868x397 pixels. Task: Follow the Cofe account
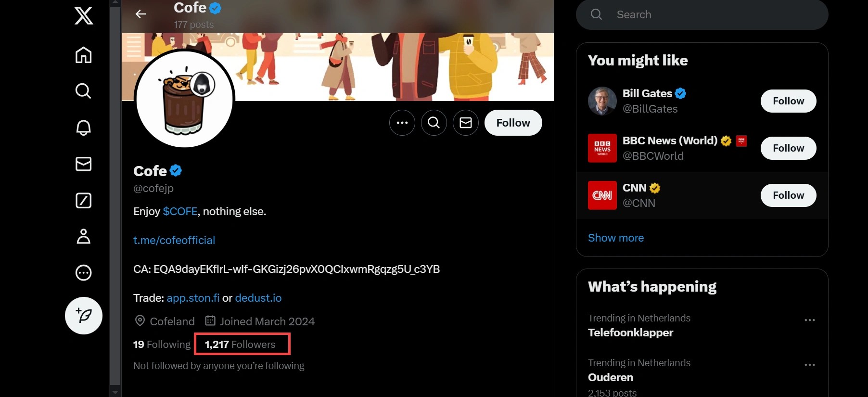[x=513, y=123]
